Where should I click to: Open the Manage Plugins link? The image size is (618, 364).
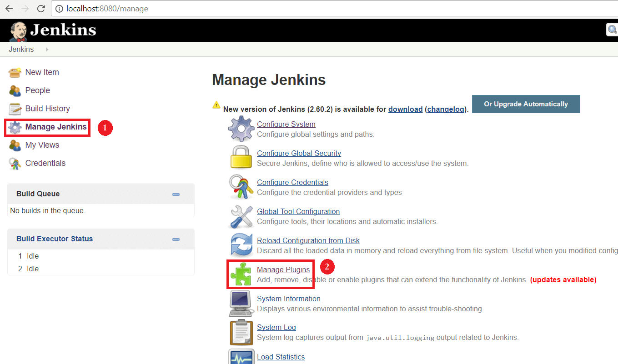[x=283, y=269]
